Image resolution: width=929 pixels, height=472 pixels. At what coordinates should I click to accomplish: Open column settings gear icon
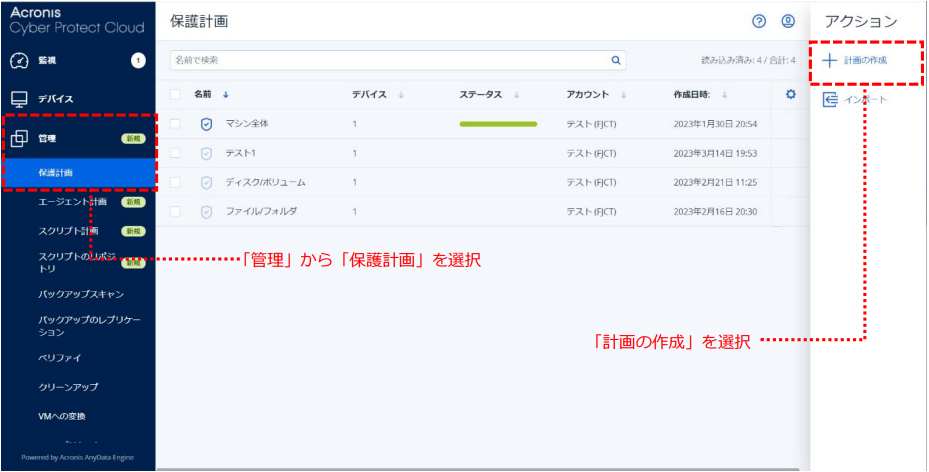(790, 94)
